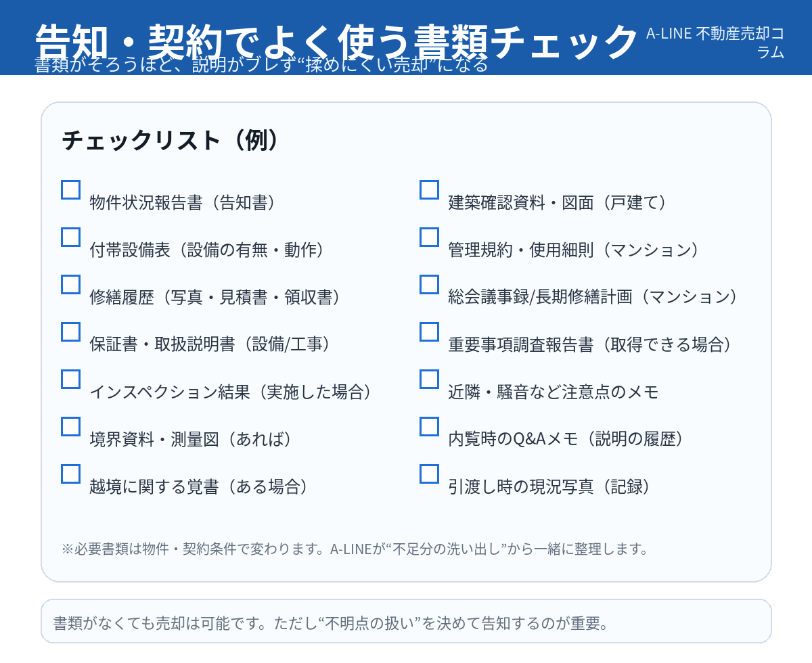Check the 越境に関する覚書 checkbox
Screen dimensions: 812x663
pyautogui.click(x=71, y=474)
